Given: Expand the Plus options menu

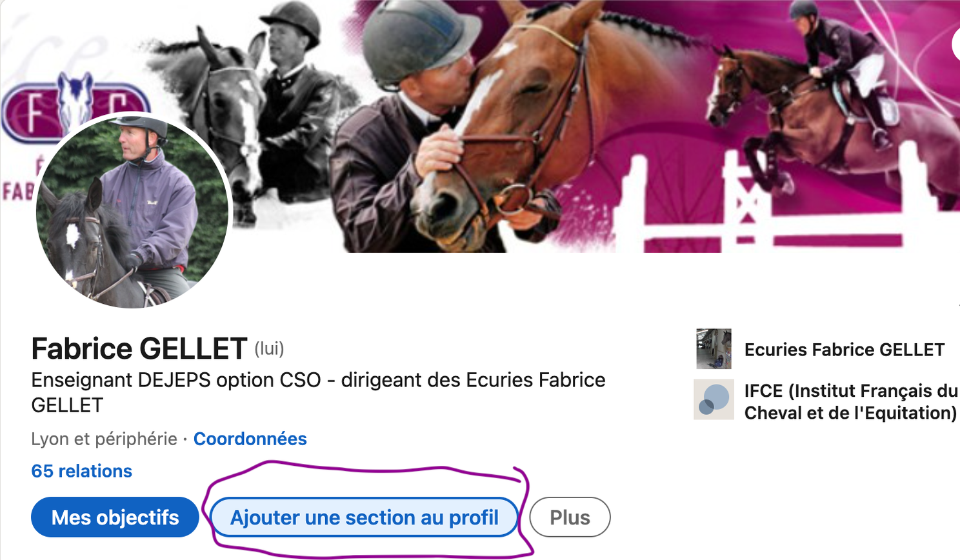Looking at the screenshot, I should 570,517.
